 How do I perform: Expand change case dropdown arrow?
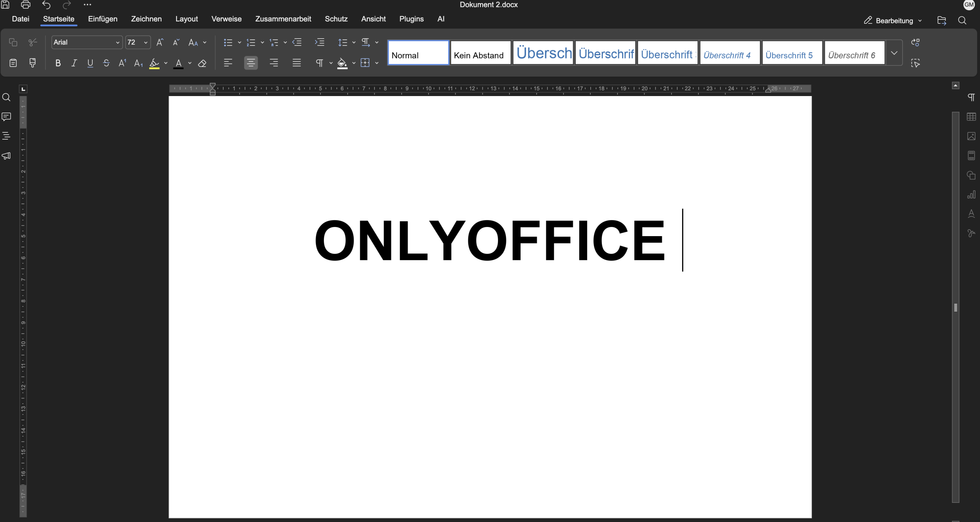[205, 42]
